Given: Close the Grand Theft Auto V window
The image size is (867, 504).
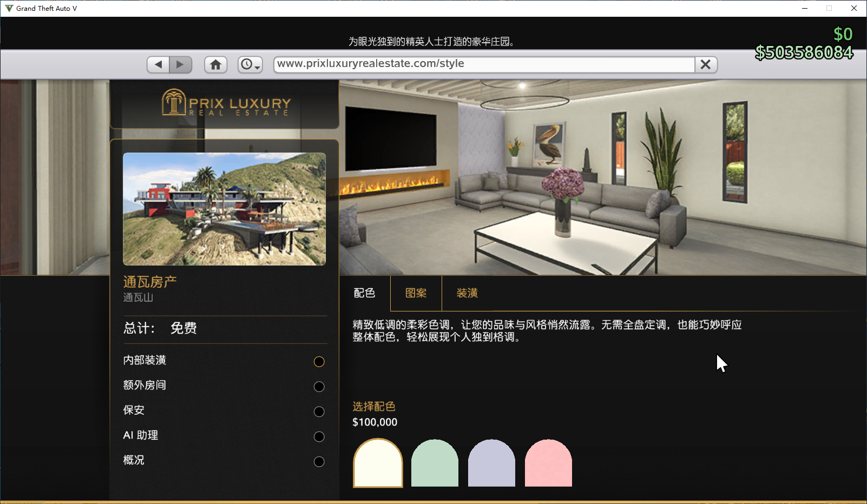Looking at the screenshot, I should (854, 8).
